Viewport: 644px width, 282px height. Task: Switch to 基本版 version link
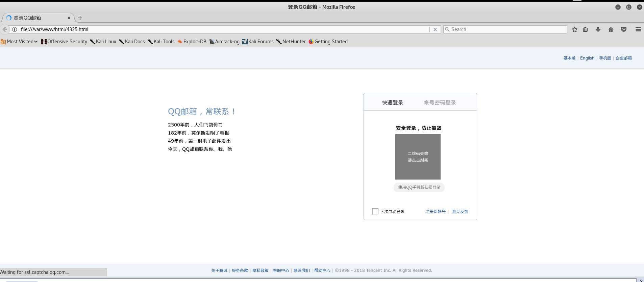(569, 58)
